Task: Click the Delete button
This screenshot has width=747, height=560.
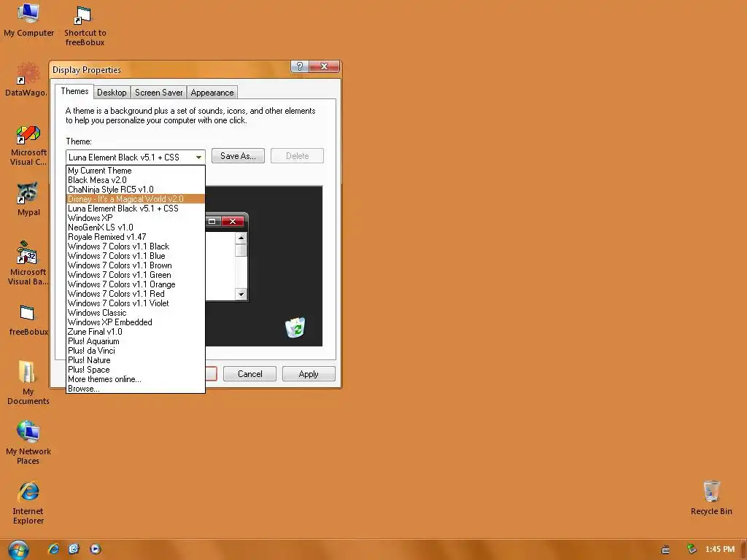Action: [x=297, y=156]
